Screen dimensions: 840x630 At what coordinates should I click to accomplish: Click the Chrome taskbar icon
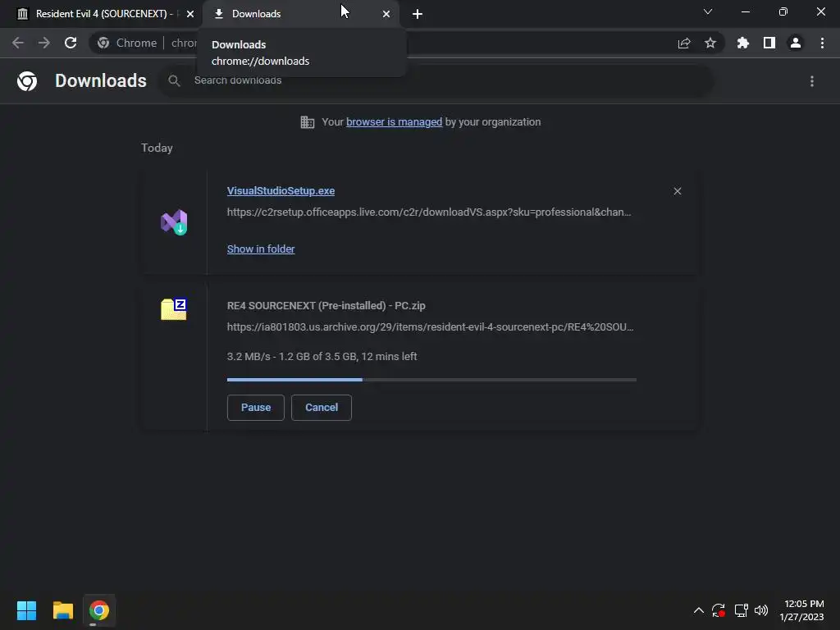[99, 610]
